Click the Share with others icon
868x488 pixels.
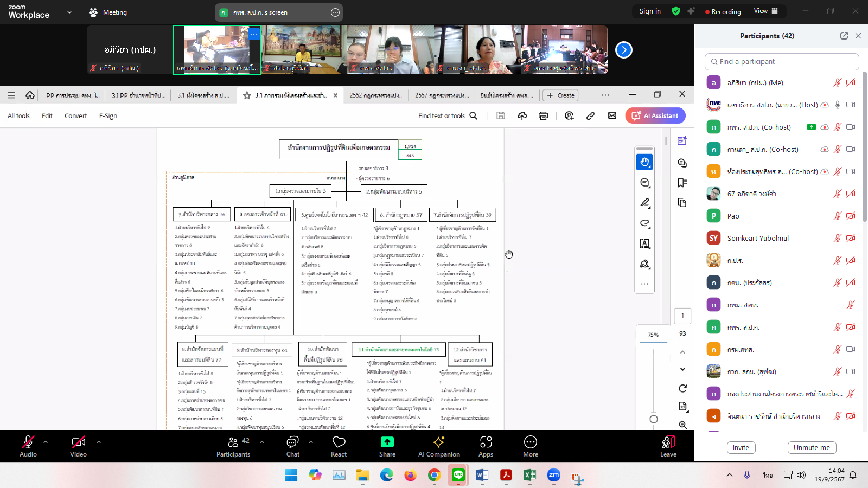click(569, 115)
